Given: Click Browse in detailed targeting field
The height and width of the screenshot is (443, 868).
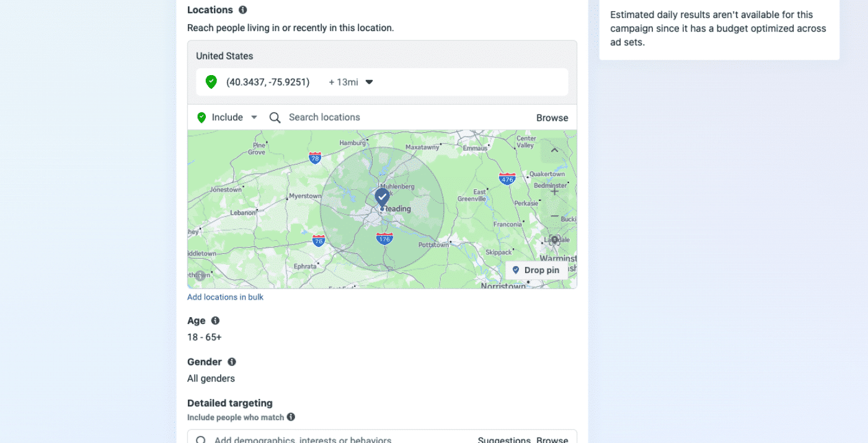Looking at the screenshot, I should pos(552,439).
